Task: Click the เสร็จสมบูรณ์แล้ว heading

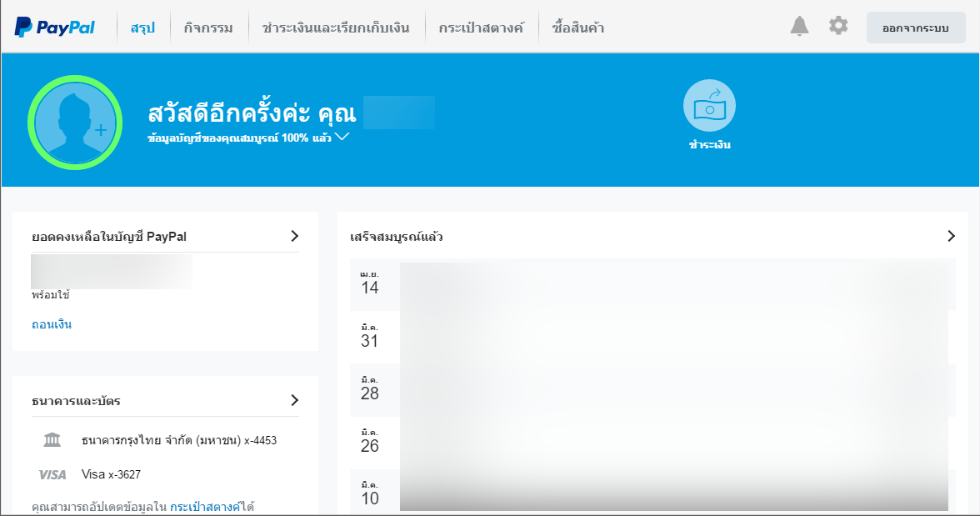Action: [397, 237]
